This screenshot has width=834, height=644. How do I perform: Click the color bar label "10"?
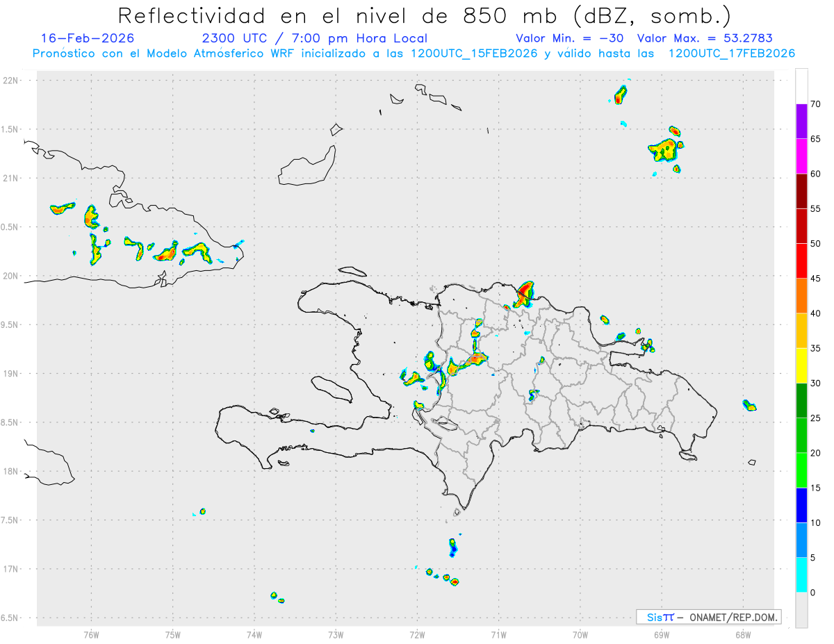point(815,522)
